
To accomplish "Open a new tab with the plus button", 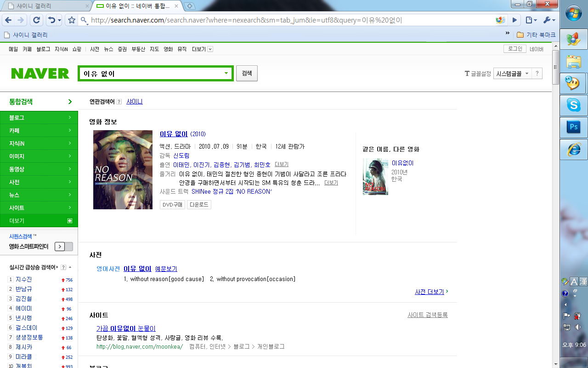I will pyautogui.click(x=190, y=6).
